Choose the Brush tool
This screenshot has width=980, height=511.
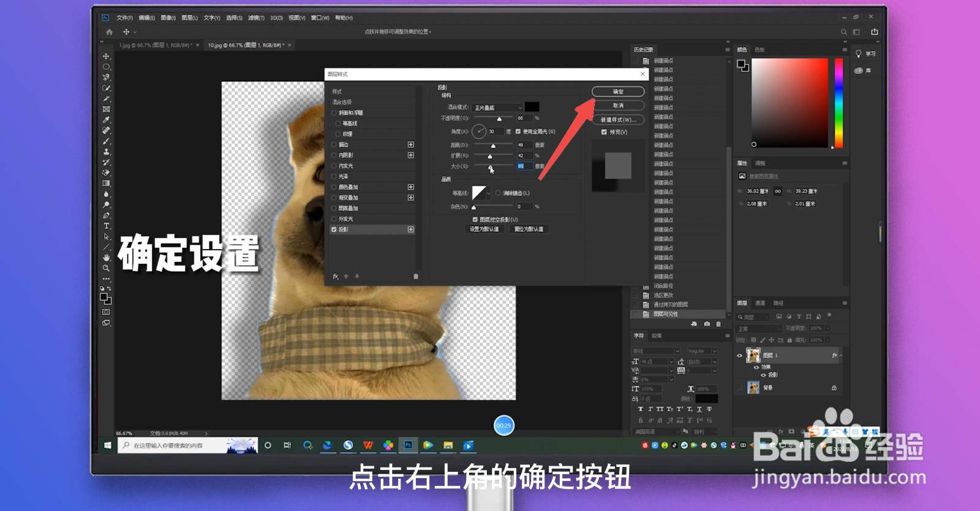pyautogui.click(x=106, y=141)
